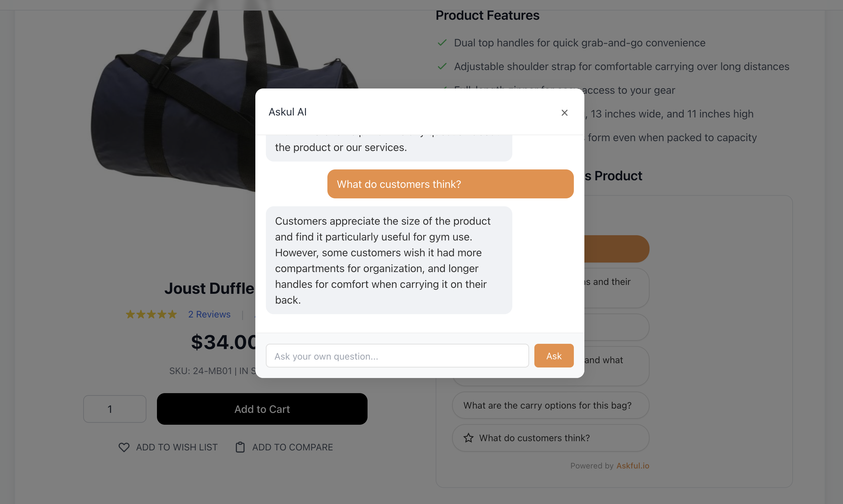Click the ADD TO WISH LIST text

tap(177, 447)
